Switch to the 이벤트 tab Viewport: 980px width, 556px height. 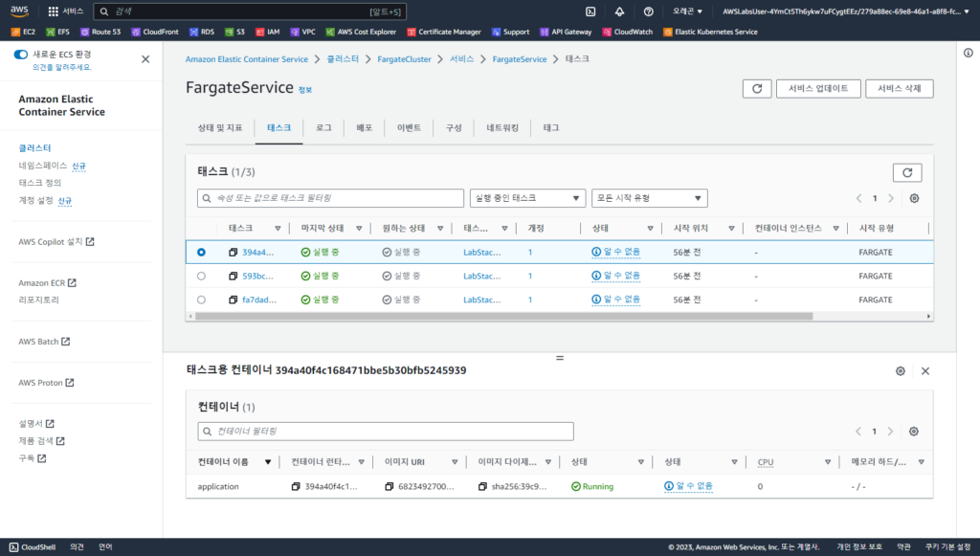tap(409, 128)
